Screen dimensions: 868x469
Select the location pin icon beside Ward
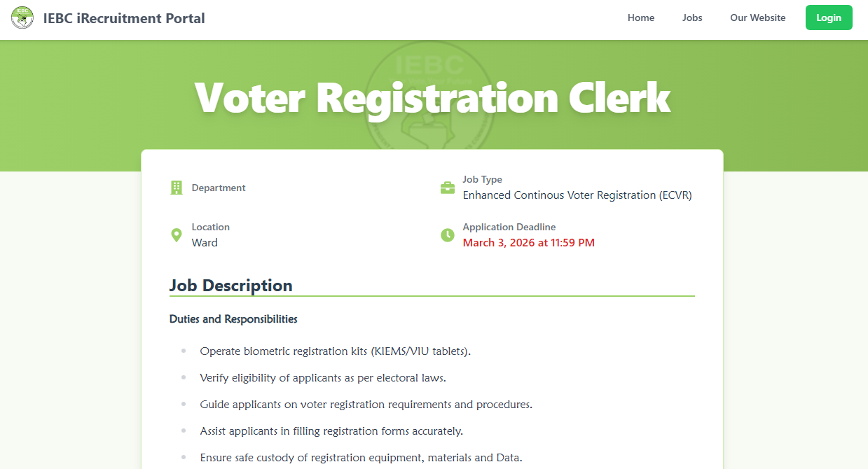pos(176,234)
